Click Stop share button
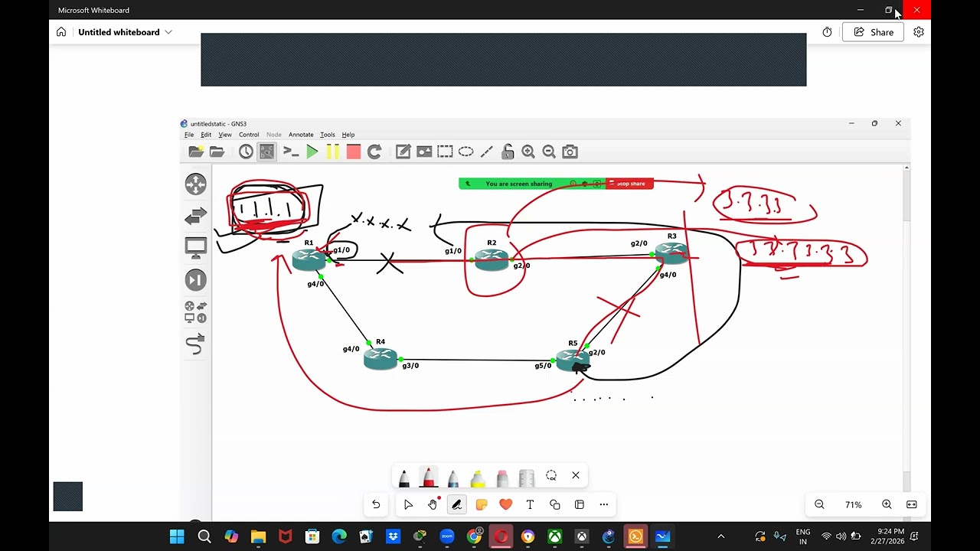 coord(629,184)
